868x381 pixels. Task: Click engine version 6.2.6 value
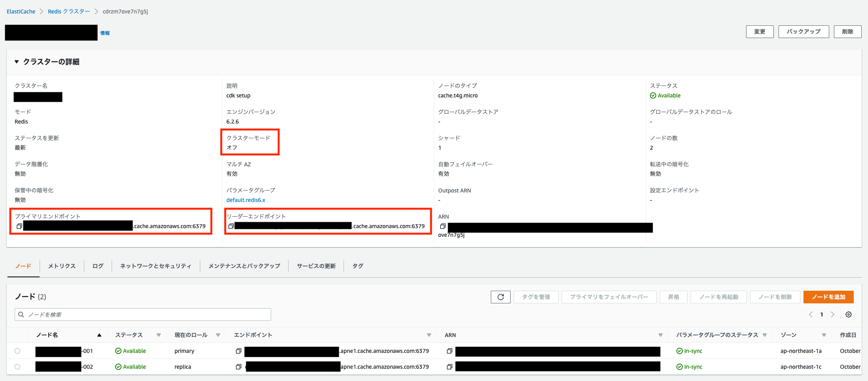pos(233,122)
